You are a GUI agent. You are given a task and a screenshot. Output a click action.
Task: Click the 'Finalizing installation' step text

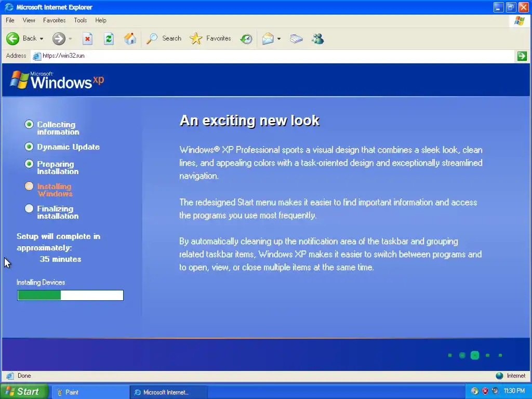click(58, 212)
